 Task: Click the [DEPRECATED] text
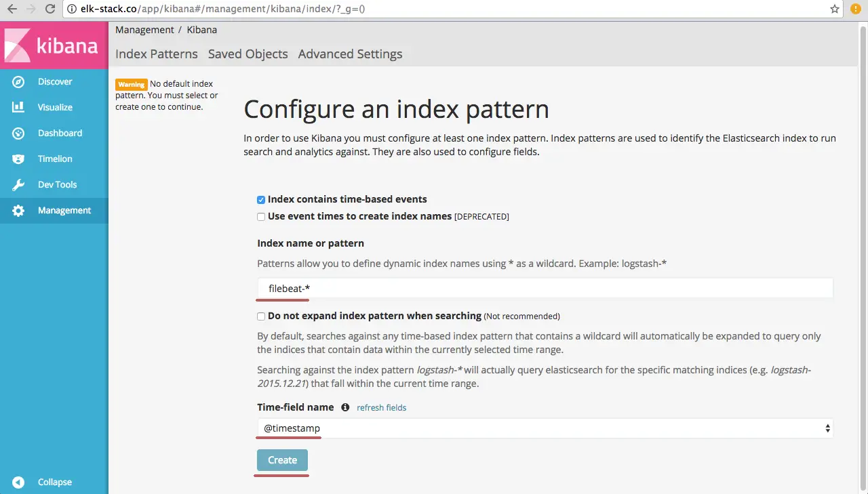tap(481, 217)
